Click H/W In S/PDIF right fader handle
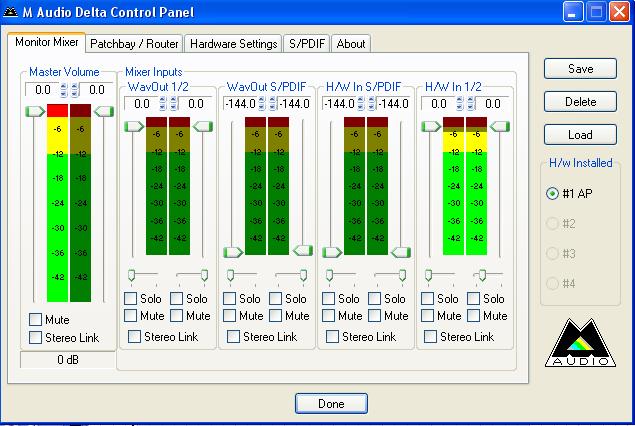Viewport: 635px width, 426px height. click(x=401, y=252)
